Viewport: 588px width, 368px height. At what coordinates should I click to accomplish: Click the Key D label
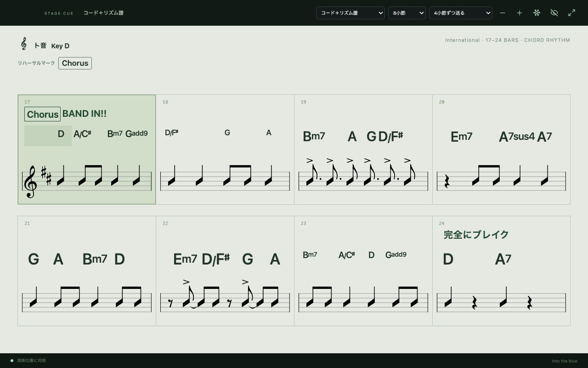click(x=60, y=46)
